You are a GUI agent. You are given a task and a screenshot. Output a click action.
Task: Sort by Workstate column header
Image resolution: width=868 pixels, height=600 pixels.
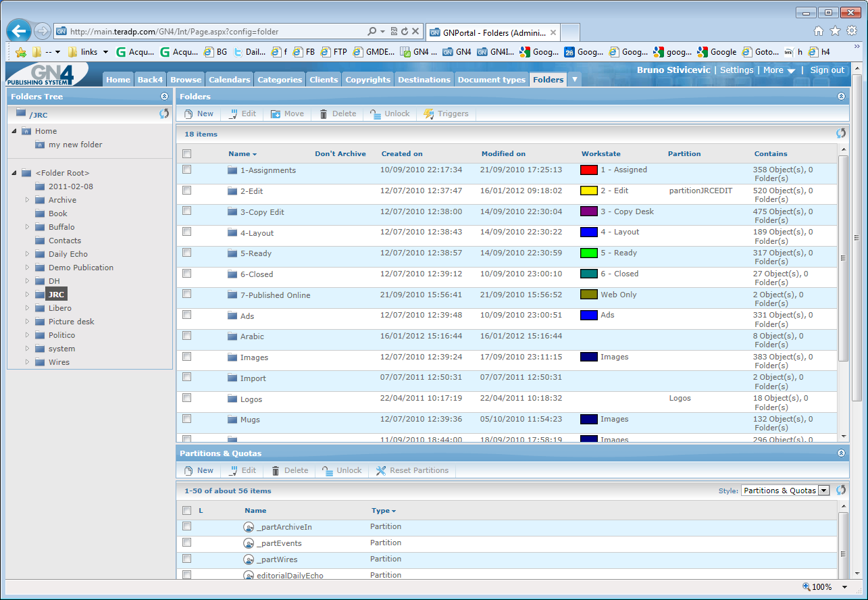[x=601, y=154]
